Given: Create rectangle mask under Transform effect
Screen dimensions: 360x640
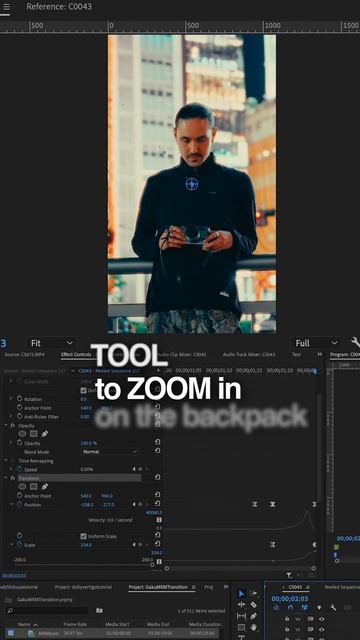Looking at the screenshot, I should (x=33, y=487).
